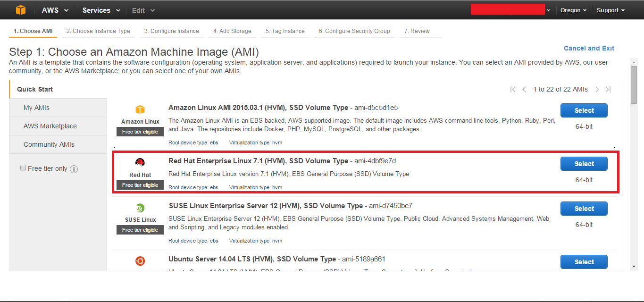Click the AWS orange cube logo
The width and height of the screenshot is (644, 302).
(x=20, y=10)
